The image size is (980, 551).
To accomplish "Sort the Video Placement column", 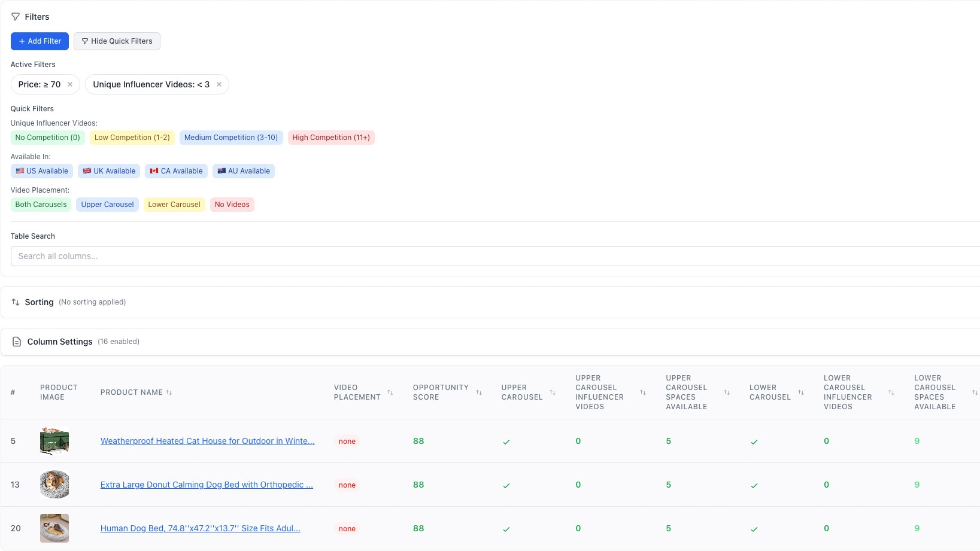I will [x=390, y=392].
